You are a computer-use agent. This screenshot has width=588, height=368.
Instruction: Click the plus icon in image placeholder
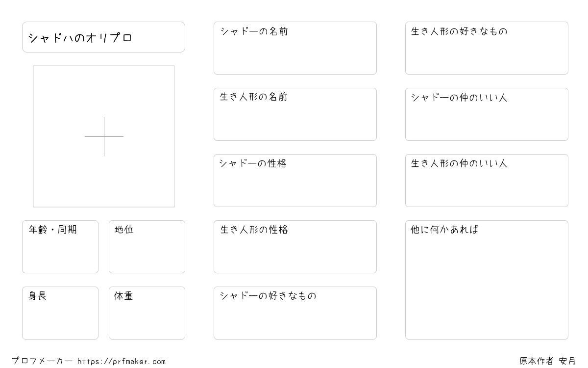point(104,136)
